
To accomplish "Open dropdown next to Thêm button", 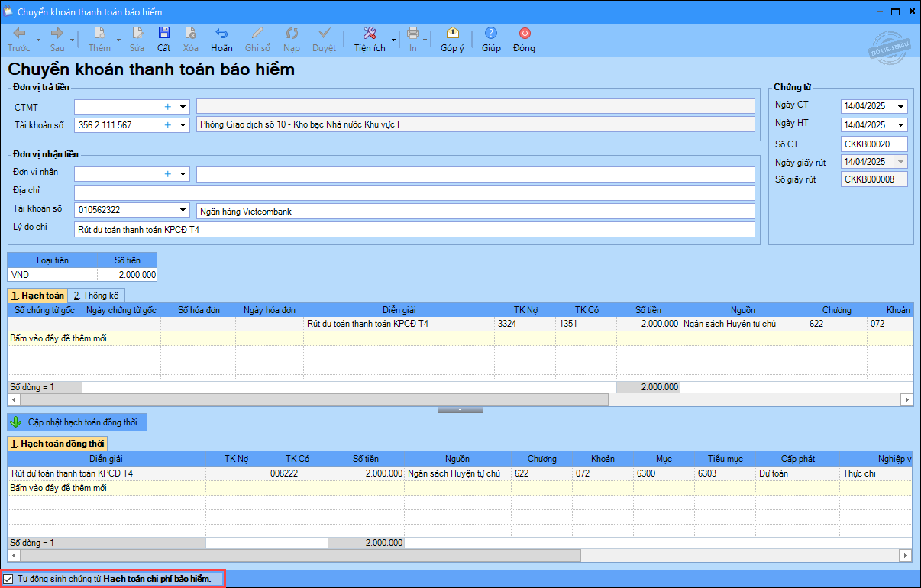I will pos(118,40).
